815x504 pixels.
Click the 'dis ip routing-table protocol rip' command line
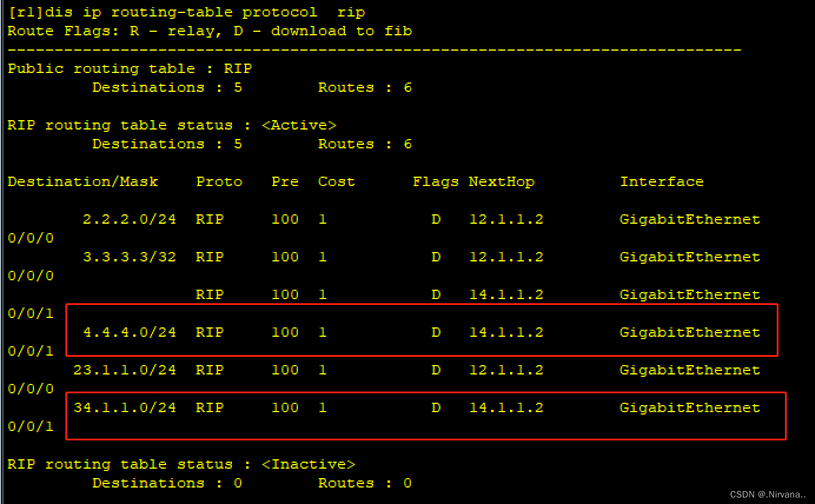click(x=186, y=12)
